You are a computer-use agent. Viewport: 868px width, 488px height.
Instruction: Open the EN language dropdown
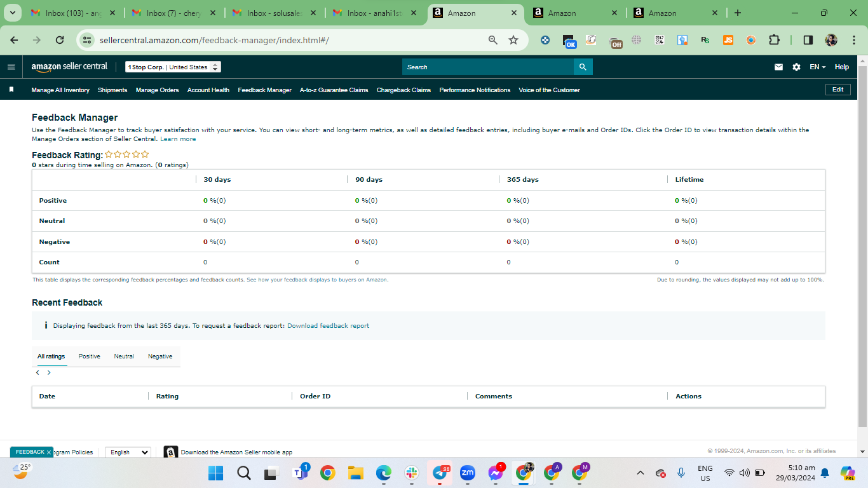point(817,67)
